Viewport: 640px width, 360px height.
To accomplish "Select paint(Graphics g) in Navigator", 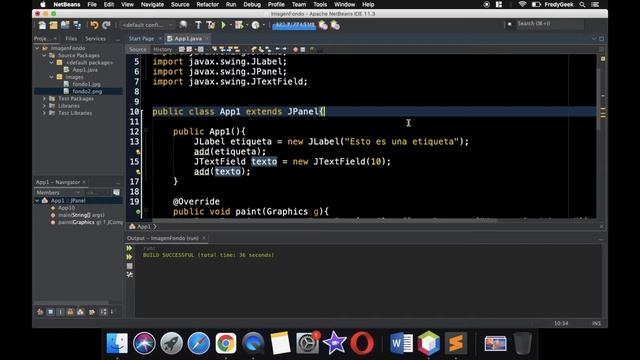I will click(x=90, y=222).
